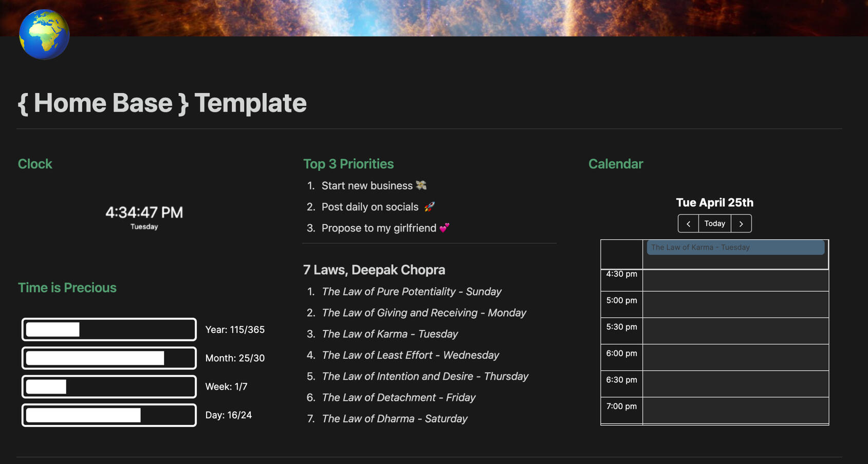
Task: Click the Home Base Template page title
Action: tap(162, 103)
